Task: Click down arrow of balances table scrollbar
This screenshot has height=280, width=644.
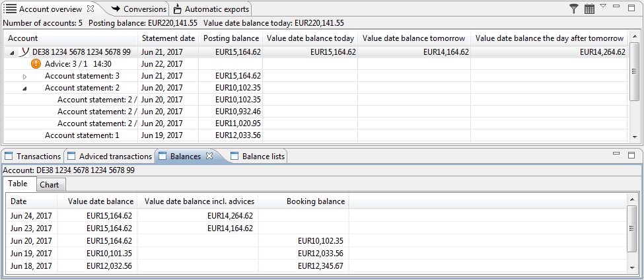Action: [x=633, y=267]
